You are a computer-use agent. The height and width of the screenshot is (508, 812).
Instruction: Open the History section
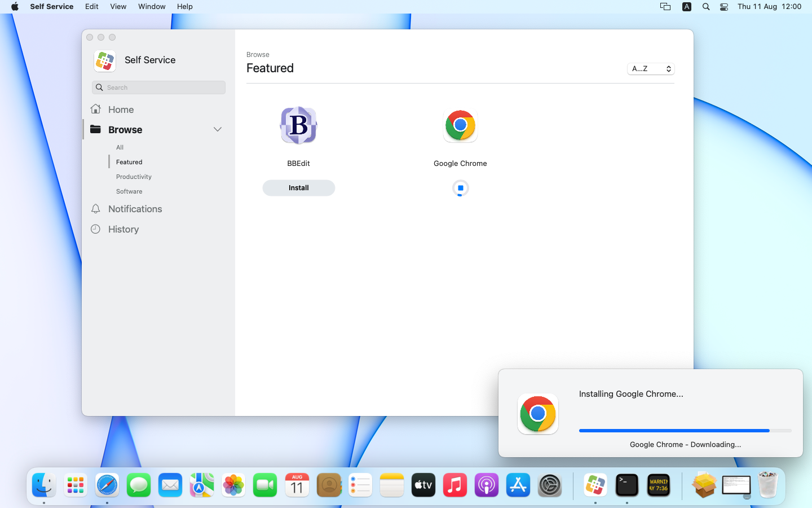[x=123, y=229]
